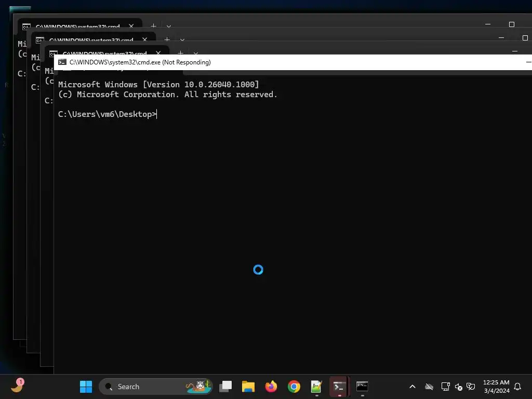Open the Widgets panel from the taskbar

[x=17, y=386]
